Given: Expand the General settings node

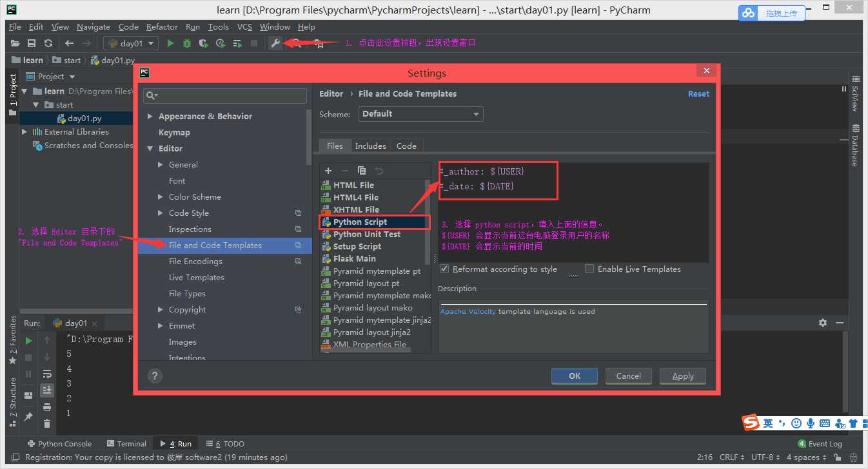Looking at the screenshot, I should pos(161,165).
